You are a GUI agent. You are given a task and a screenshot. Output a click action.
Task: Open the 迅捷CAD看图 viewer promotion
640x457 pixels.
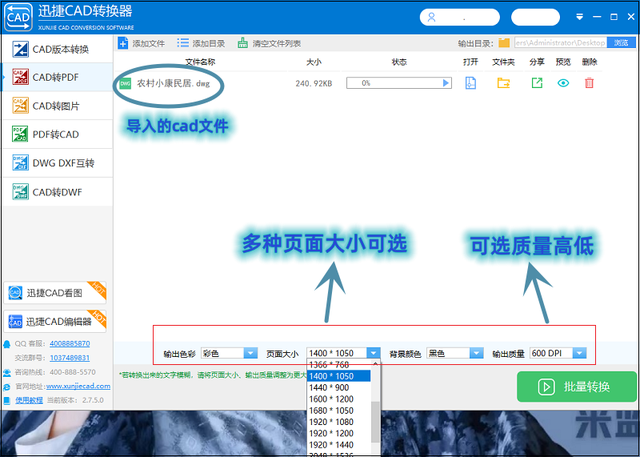point(55,293)
